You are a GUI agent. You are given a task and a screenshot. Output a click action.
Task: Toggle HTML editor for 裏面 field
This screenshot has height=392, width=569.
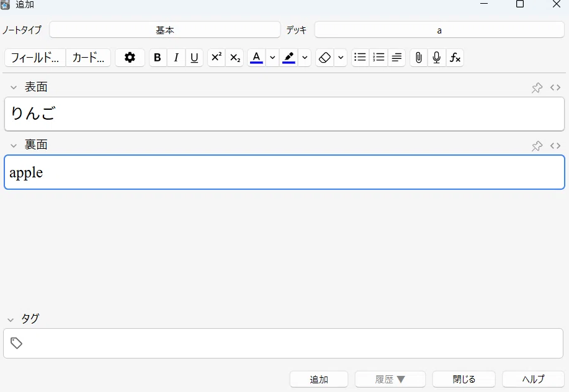point(555,146)
